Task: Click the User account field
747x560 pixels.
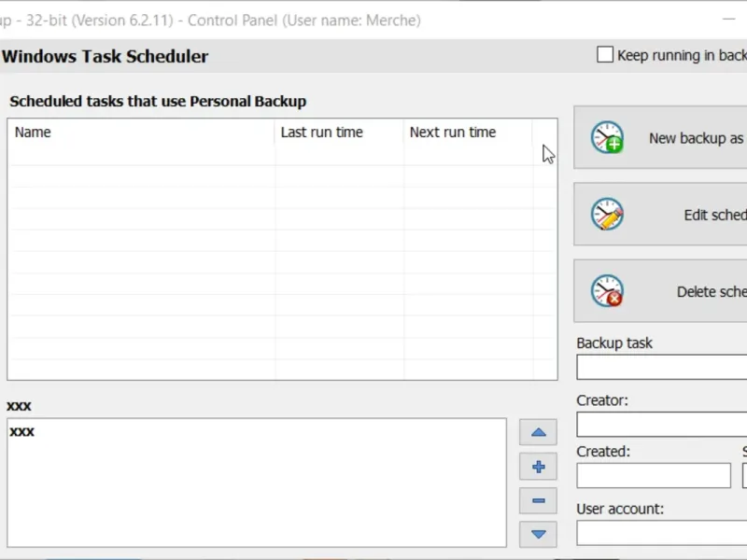Action: pyautogui.click(x=661, y=533)
